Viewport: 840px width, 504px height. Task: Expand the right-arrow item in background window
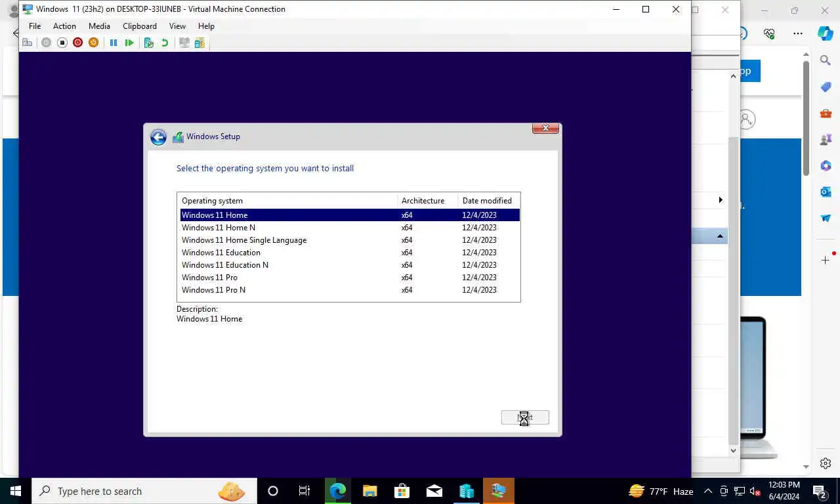coord(721,199)
